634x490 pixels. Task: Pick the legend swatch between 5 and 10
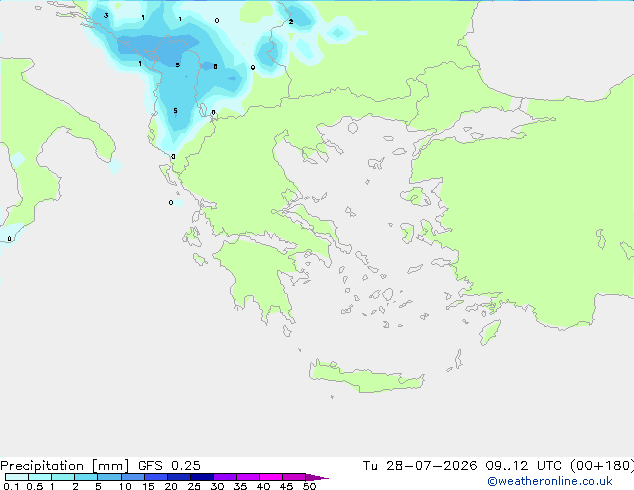[109, 477]
